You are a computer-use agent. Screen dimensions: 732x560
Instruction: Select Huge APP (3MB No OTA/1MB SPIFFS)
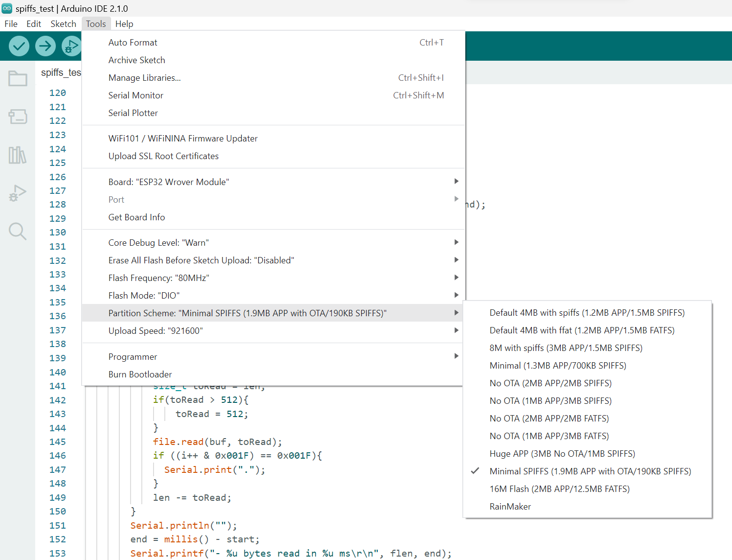pos(587,454)
